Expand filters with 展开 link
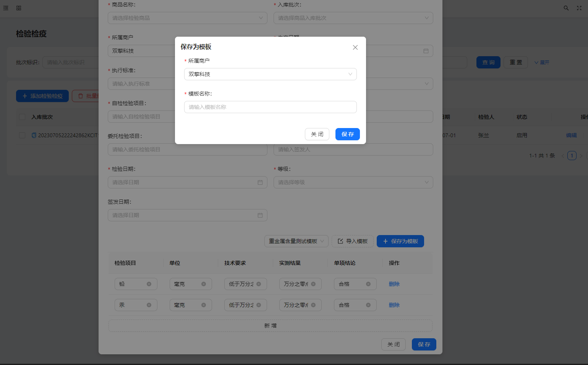 tap(542, 63)
